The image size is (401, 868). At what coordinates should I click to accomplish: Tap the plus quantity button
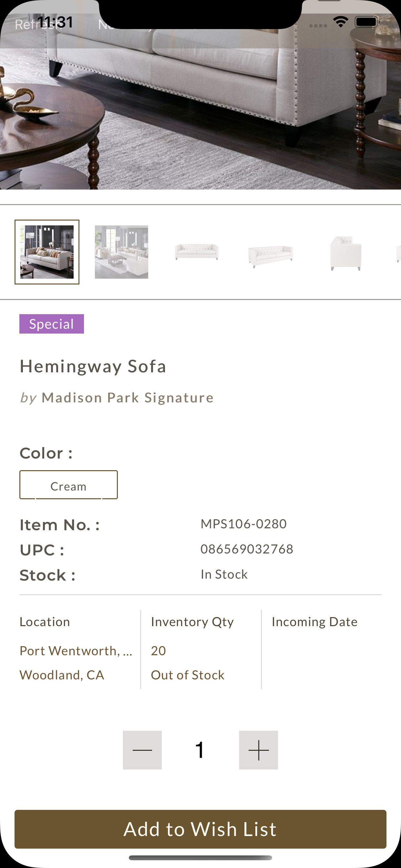point(259,750)
